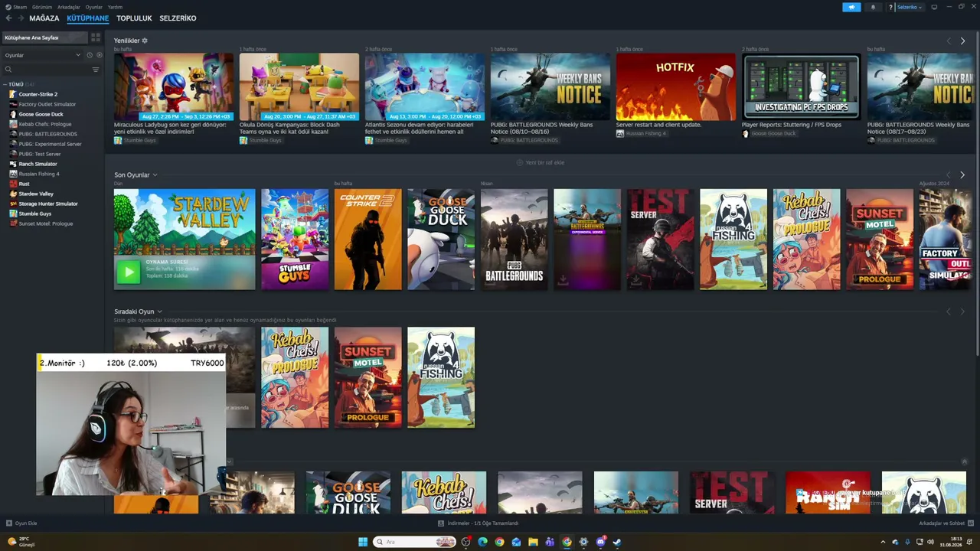Open advanced filter options icon beside search
This screenshot has width=980, height=551.
tap(96, 70)
